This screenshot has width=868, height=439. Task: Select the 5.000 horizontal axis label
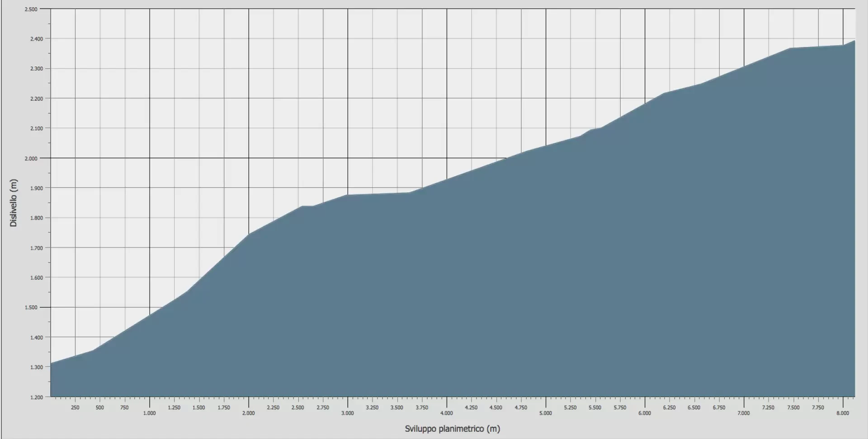click(x=546, y=413)
